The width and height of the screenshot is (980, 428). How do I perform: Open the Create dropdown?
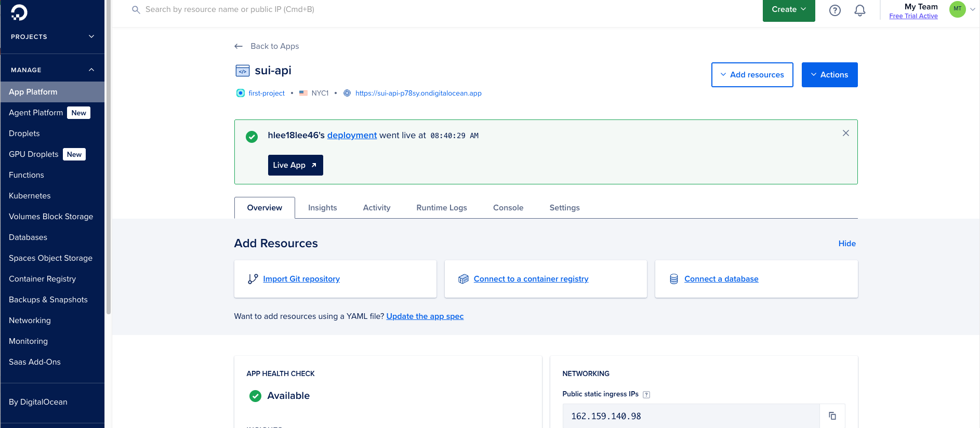[789, 10]
